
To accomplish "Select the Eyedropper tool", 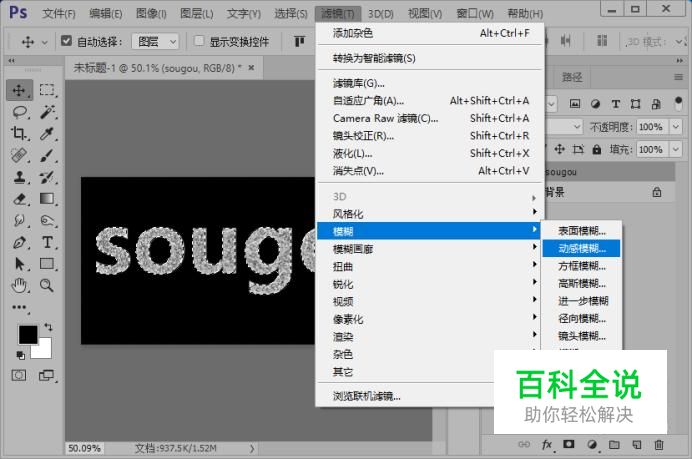I will 47,133.
